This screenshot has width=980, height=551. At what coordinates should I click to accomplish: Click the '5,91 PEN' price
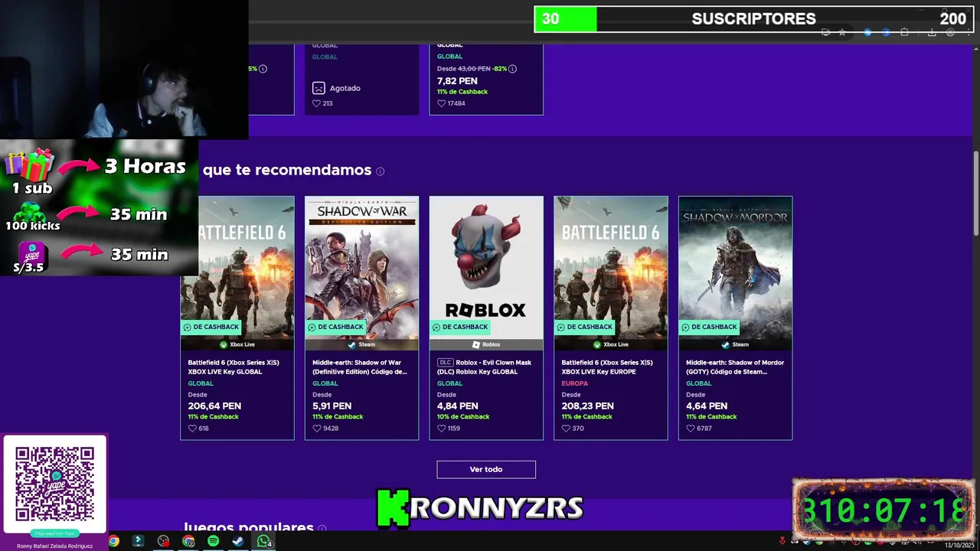[332, 406]
